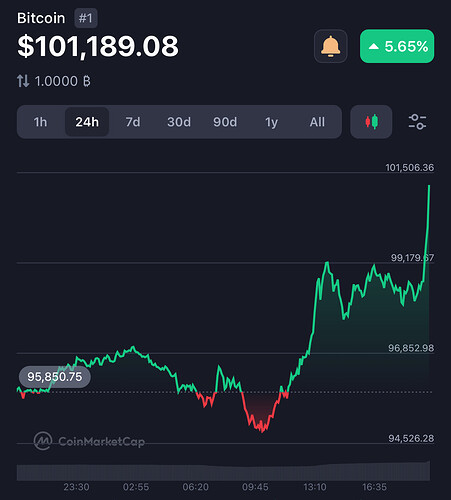Screen dimensions: 451x500
Task: Select the 24h time range
Action: click(87, 122)
